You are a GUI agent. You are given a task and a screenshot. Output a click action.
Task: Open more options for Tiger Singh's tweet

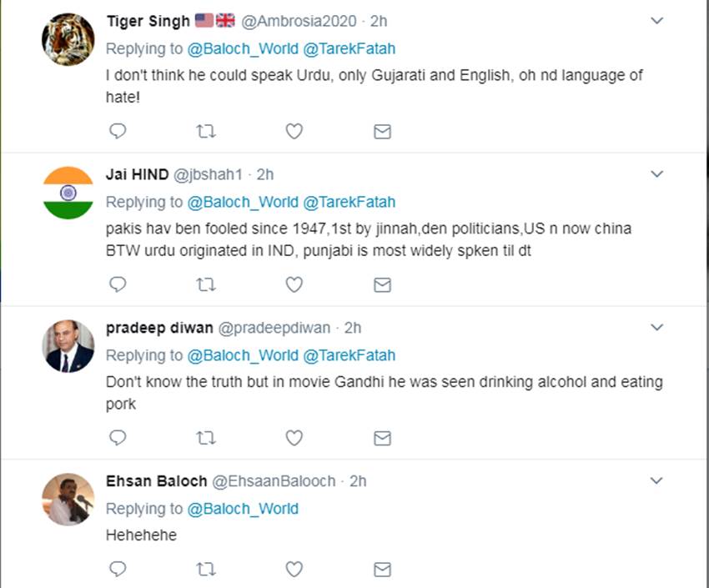click(x=656, y=21)
